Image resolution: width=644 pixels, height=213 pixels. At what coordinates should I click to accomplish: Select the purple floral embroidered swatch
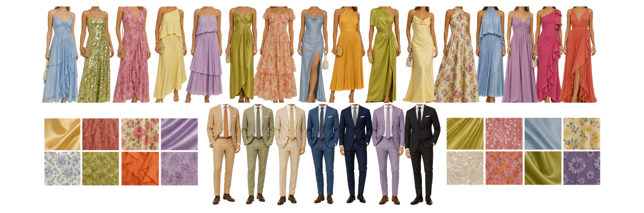pos(582,168)
